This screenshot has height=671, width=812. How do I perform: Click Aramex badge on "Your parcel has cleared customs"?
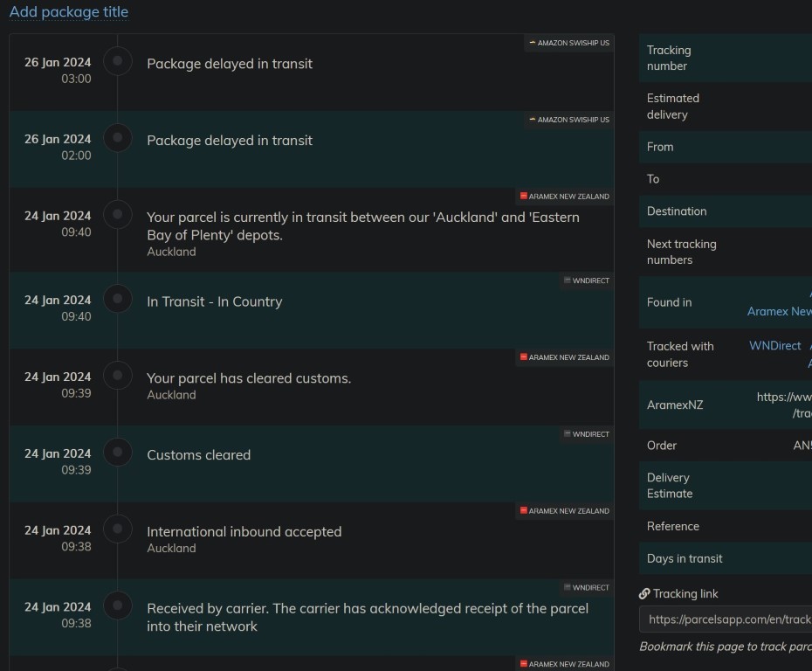[565, 357]
